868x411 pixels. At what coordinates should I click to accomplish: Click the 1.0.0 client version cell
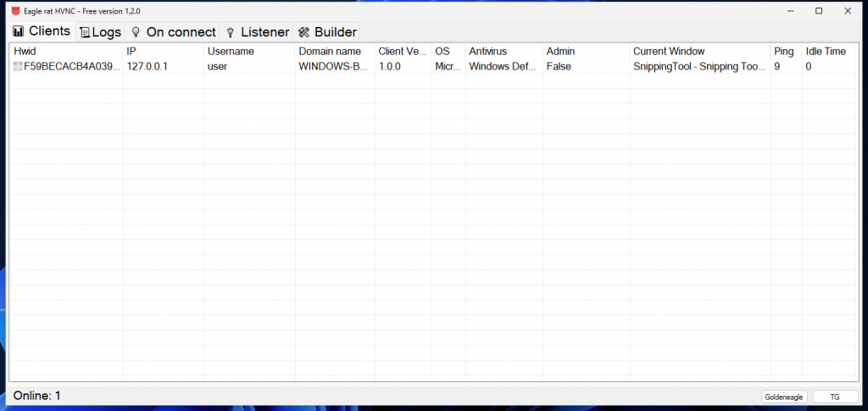pyautogui.click(x=390, y=66)
